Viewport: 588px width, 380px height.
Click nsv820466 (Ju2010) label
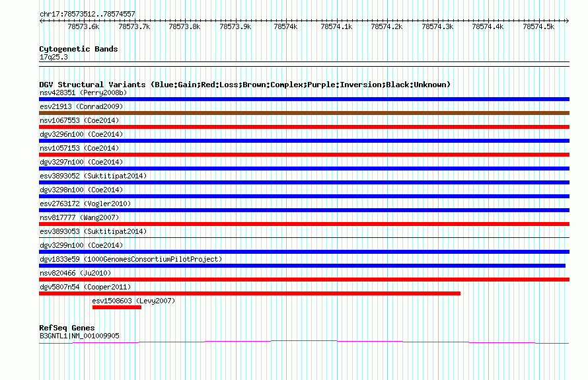(x=75, y=273)
